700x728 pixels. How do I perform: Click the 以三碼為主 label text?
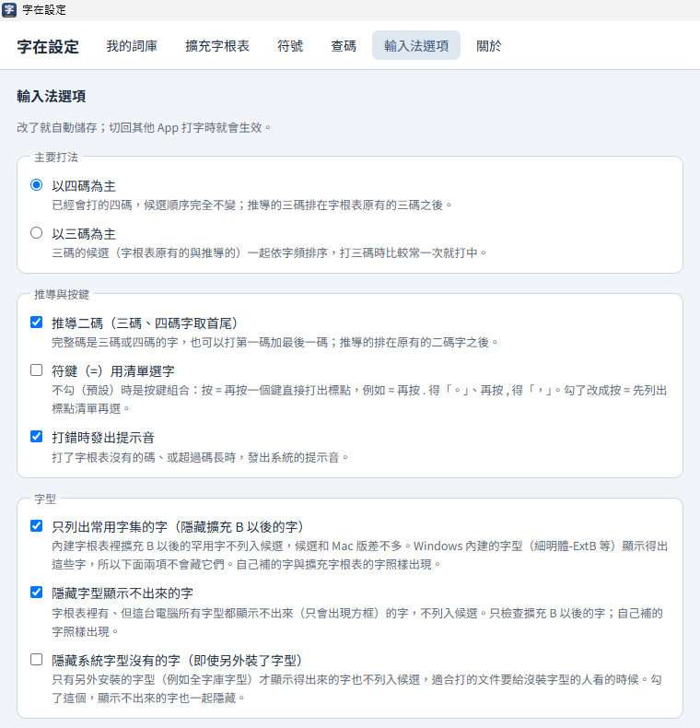click(84, 234)
